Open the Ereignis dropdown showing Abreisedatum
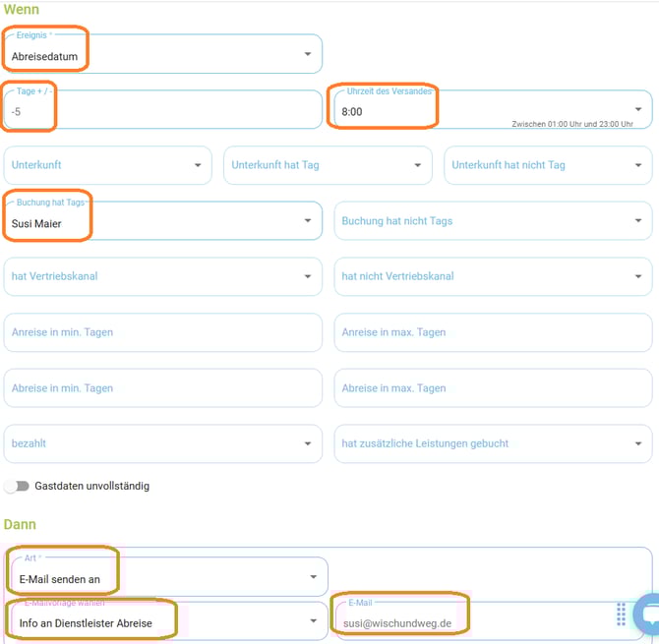Image resolution: width=659 pixels, height=644 pixels. coord(162,55)
